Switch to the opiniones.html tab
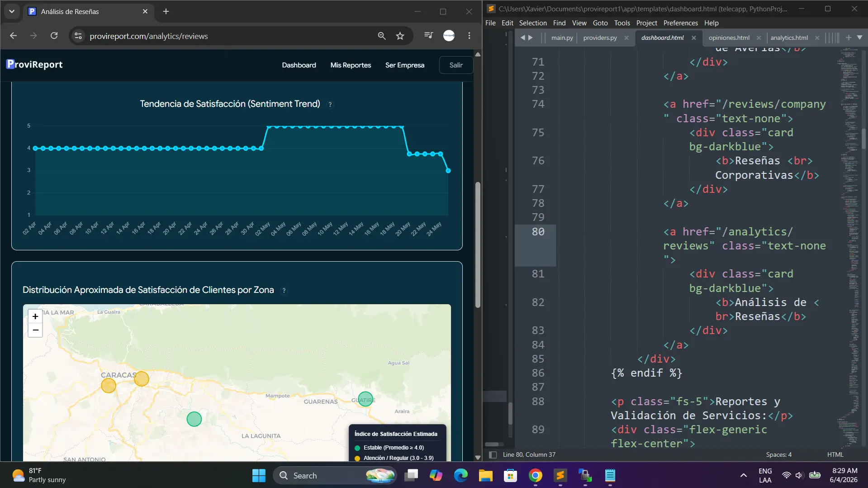This screenshot has height=488, width=868. pos(729,38)
